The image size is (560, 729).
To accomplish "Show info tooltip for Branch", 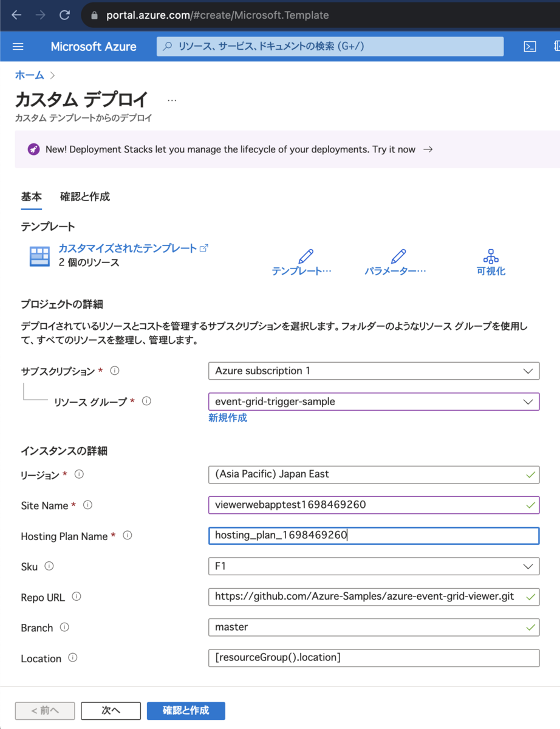I will click(x=64, y=628).
